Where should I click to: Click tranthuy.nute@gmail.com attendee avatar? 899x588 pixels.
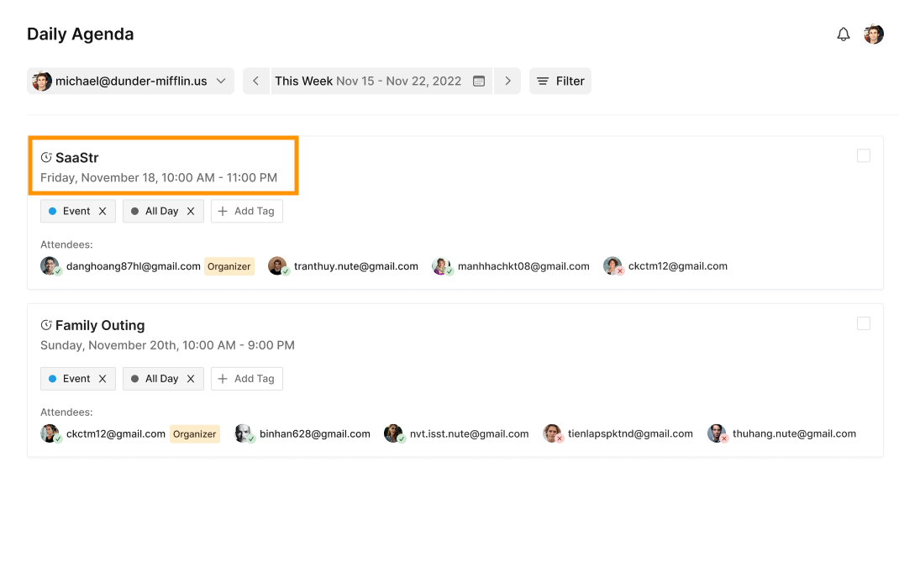click(x=278, y=266)
